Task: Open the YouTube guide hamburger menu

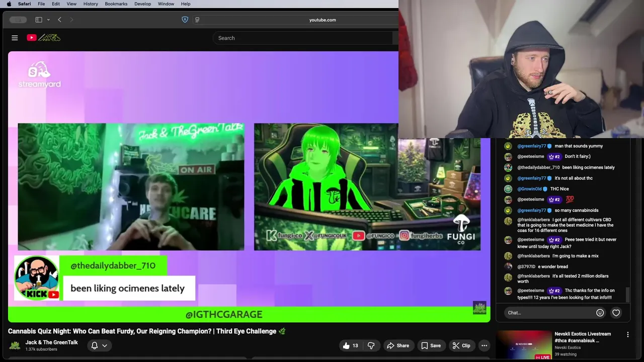Action: click(x=15, y=38)
